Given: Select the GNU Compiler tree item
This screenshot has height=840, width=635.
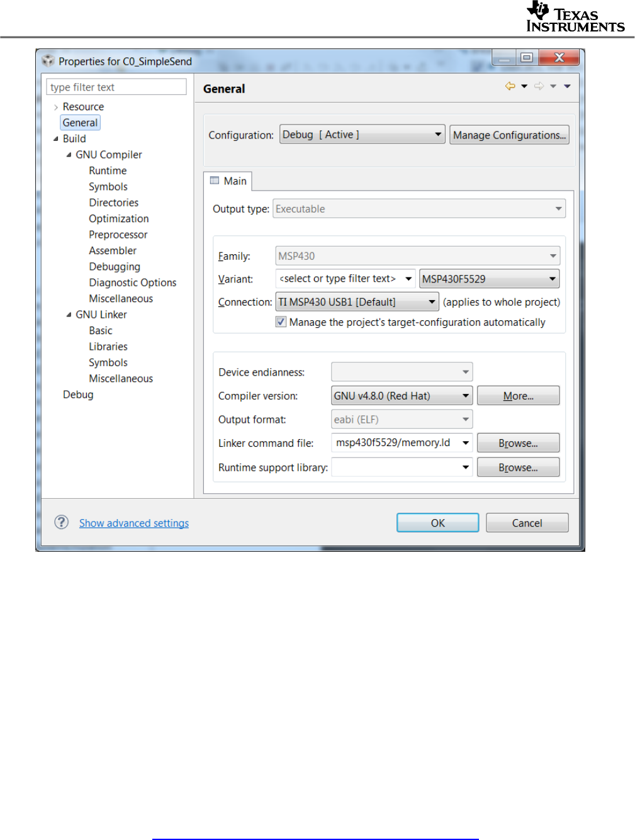Looking at the screenshot, I should [x=109, y=155].
